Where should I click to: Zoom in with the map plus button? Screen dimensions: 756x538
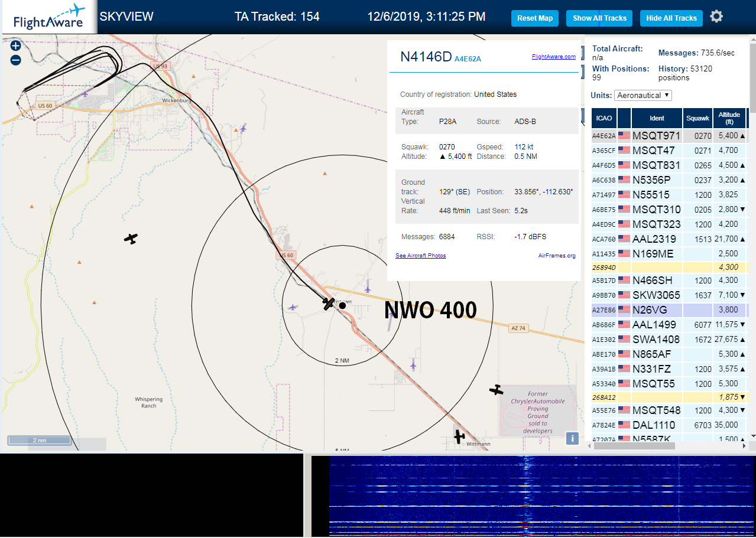coord(15,45)
